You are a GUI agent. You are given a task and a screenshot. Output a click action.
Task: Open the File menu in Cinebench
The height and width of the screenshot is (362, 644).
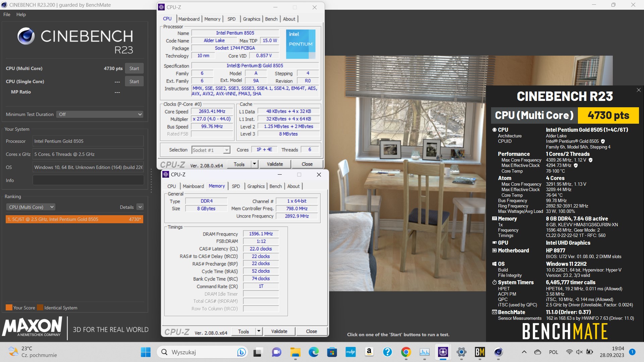[7, 14]
